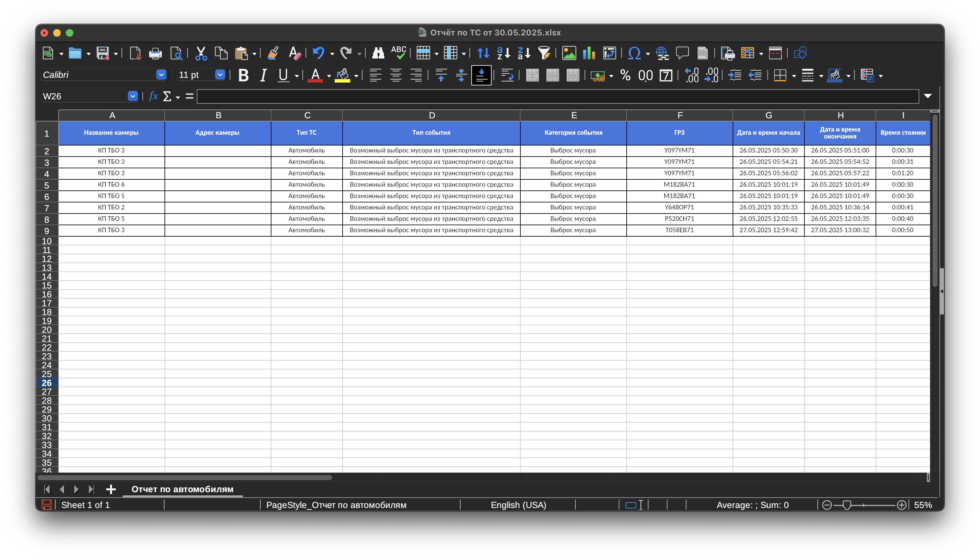
Task: Toggle Bold formatting
Action: (x=243, y=75)
